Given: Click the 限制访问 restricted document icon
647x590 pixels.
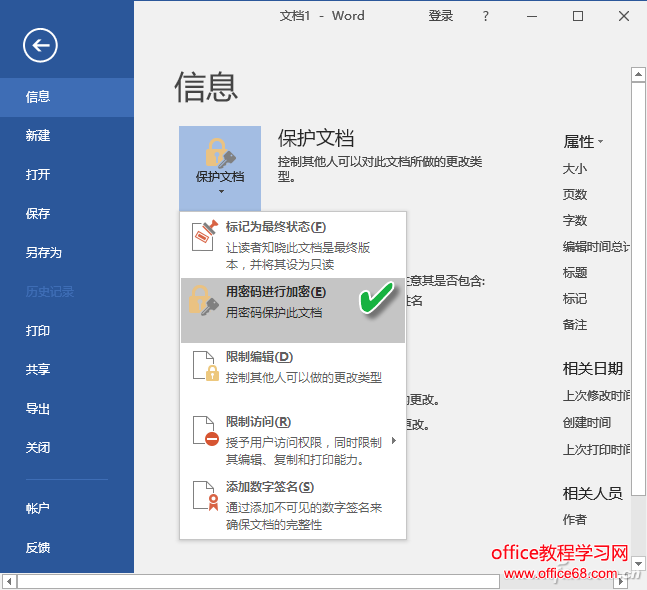Looking at the screenshot, I should [205, 431].
